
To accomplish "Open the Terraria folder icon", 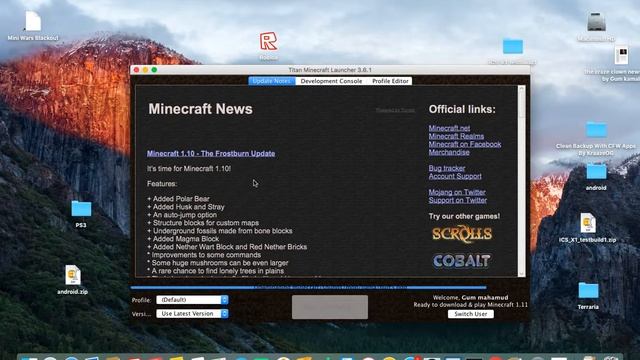I will point(588,290).
